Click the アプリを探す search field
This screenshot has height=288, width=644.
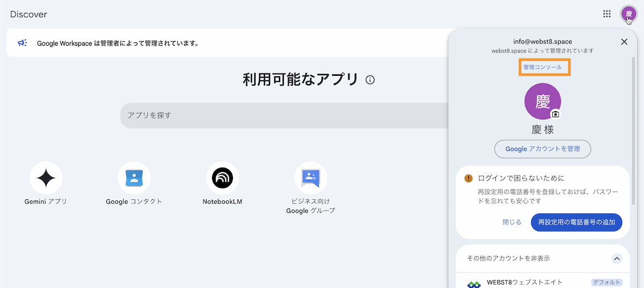pos(284,116)
